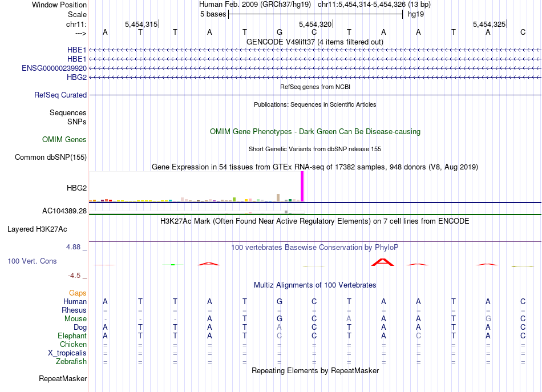Open the 100 Vert. Cons track label
542x392 pixels.
[32, 261]
